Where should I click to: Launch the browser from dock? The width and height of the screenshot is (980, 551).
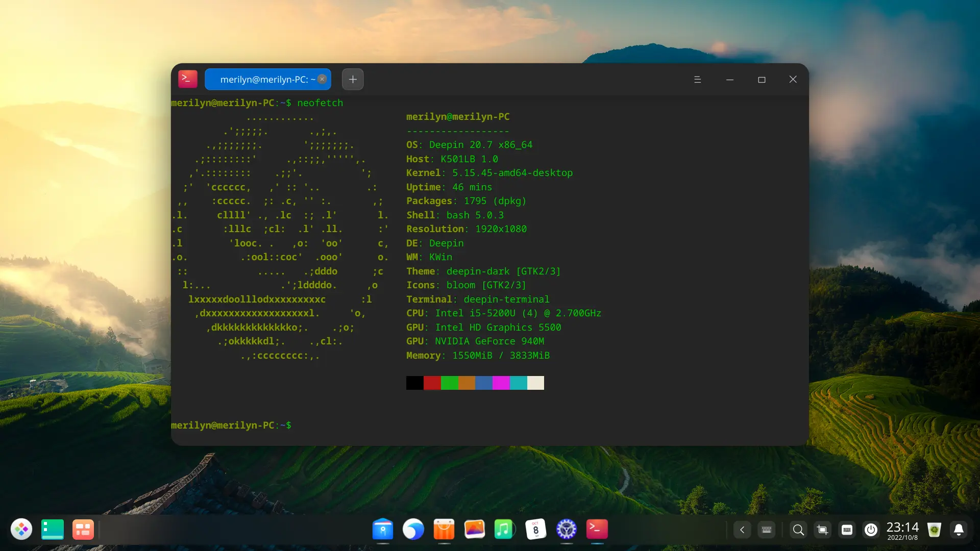tap(413, 530)
